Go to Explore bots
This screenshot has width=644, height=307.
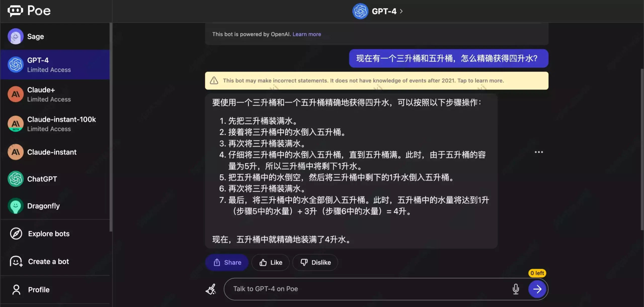click(55, 233)
